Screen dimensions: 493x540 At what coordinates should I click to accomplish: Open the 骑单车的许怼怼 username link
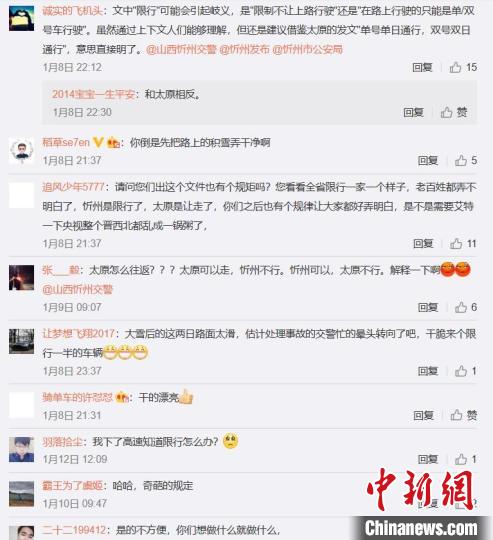point(77,397)
